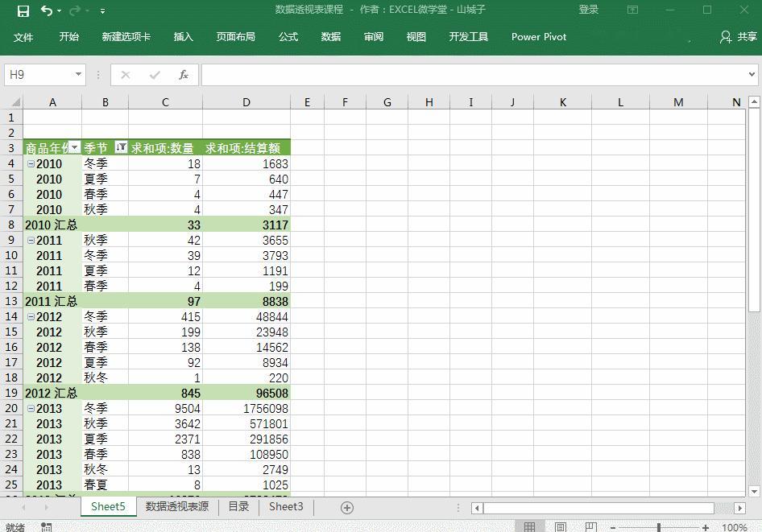762x532 pixels.
Task: Click the 登录 sign-in link
Action: tap(588, 10)
